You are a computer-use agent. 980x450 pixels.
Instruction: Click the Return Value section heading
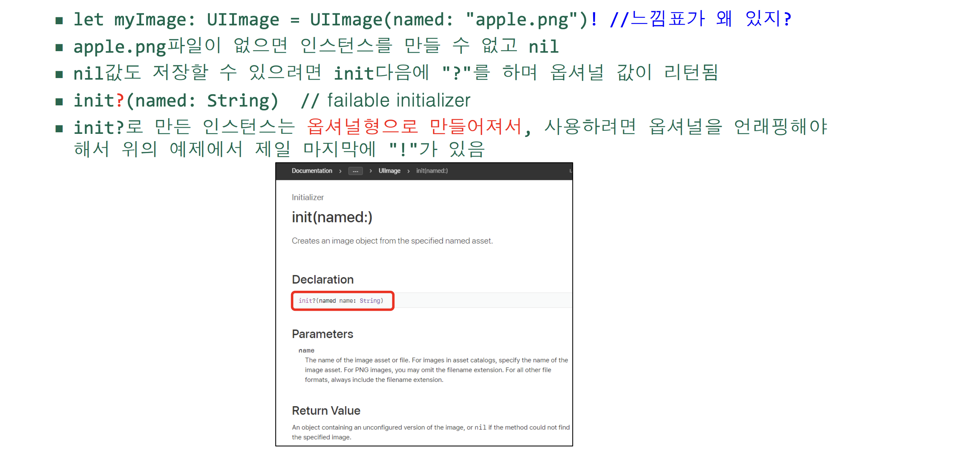click(326, 411)
